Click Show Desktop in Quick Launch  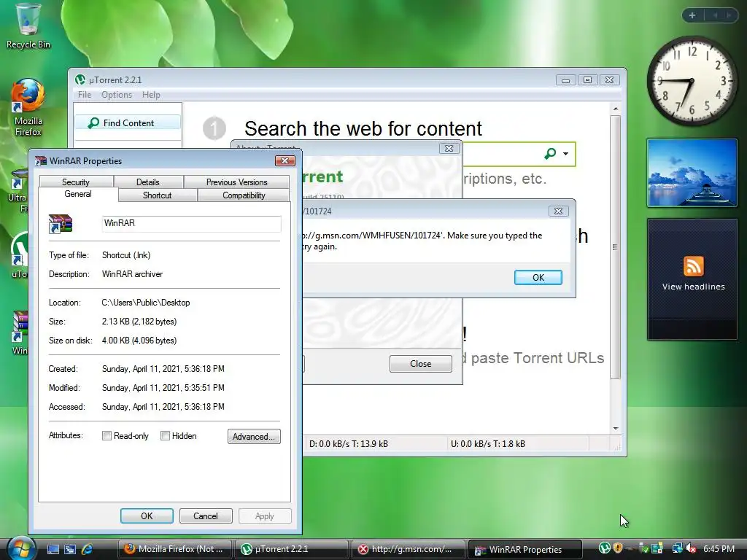coord(53,549)
